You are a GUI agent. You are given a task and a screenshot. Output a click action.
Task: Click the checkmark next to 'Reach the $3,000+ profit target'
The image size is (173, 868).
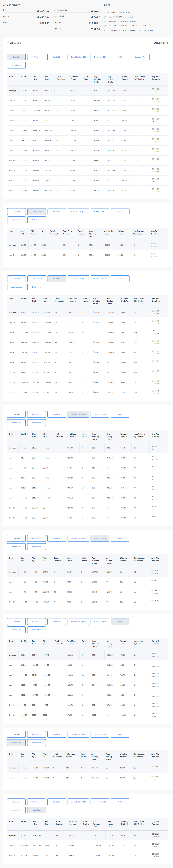coord(105,17)
